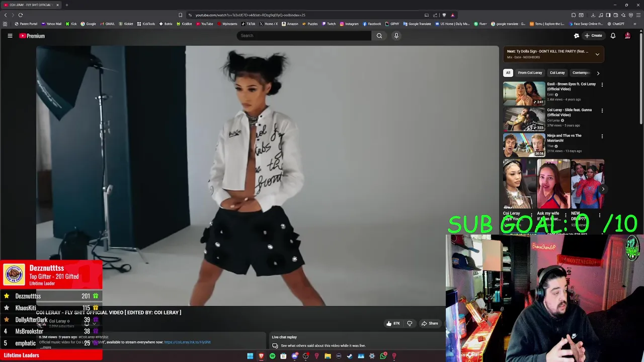Open Brave browser in taskbar
The image size is (644, 362).
261,356
